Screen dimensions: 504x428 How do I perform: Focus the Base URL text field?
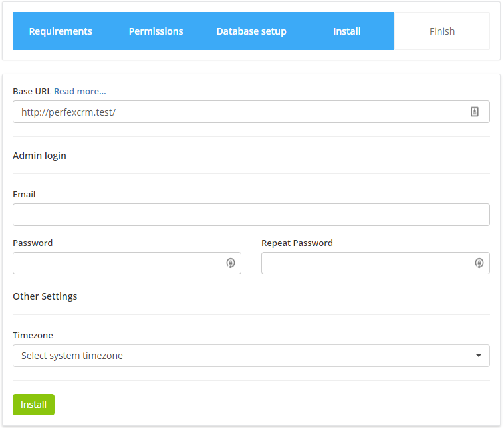click(239, 112)
